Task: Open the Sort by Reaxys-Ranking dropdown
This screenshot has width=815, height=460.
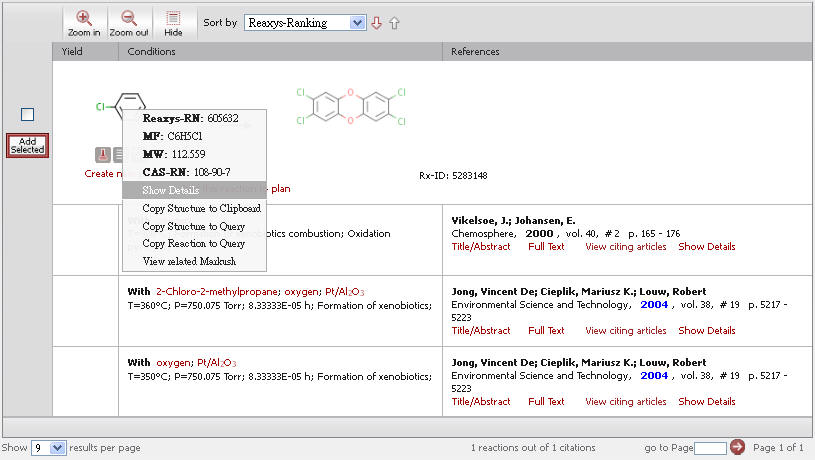Action: tap(305, 23)
